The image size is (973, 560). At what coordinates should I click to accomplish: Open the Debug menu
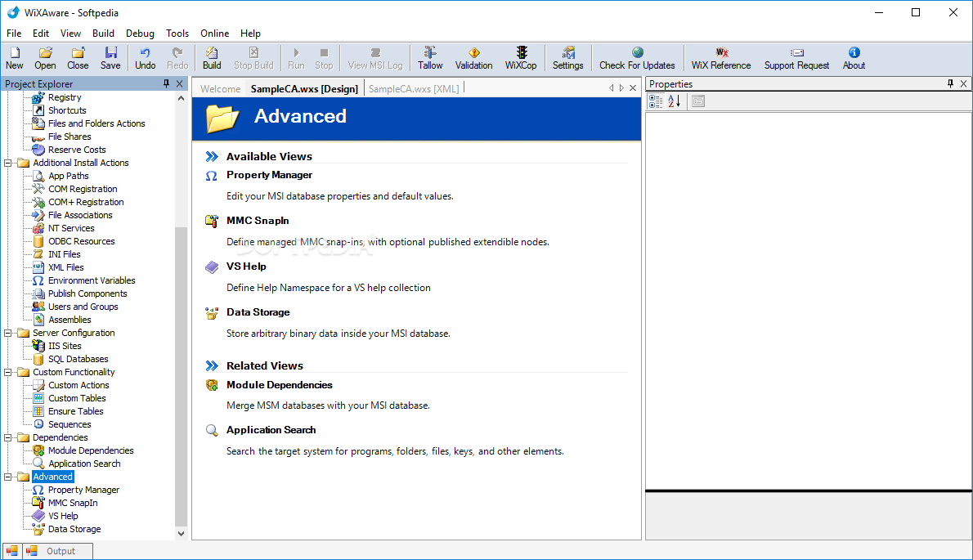click(140, 34)
